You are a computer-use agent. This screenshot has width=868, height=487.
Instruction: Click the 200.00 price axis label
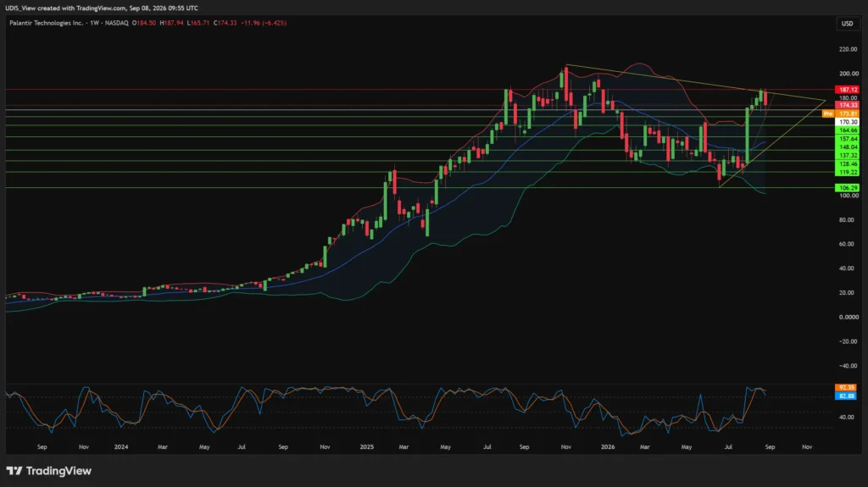click(x=848, y=74)
